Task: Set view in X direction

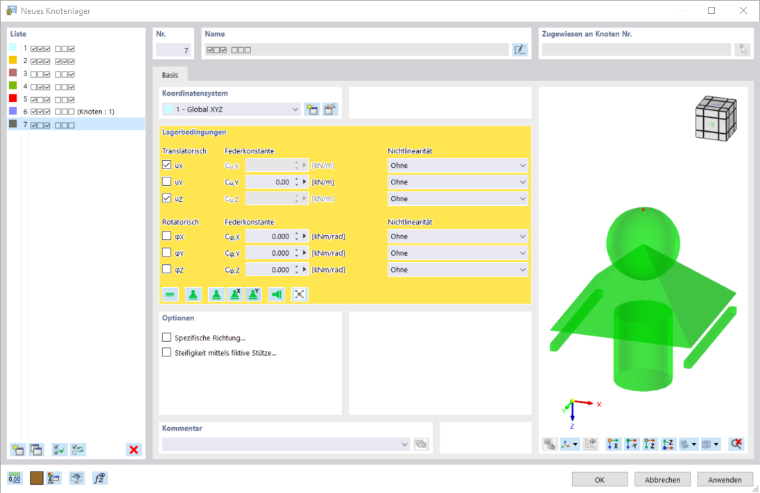Action: tap(613, 444)
